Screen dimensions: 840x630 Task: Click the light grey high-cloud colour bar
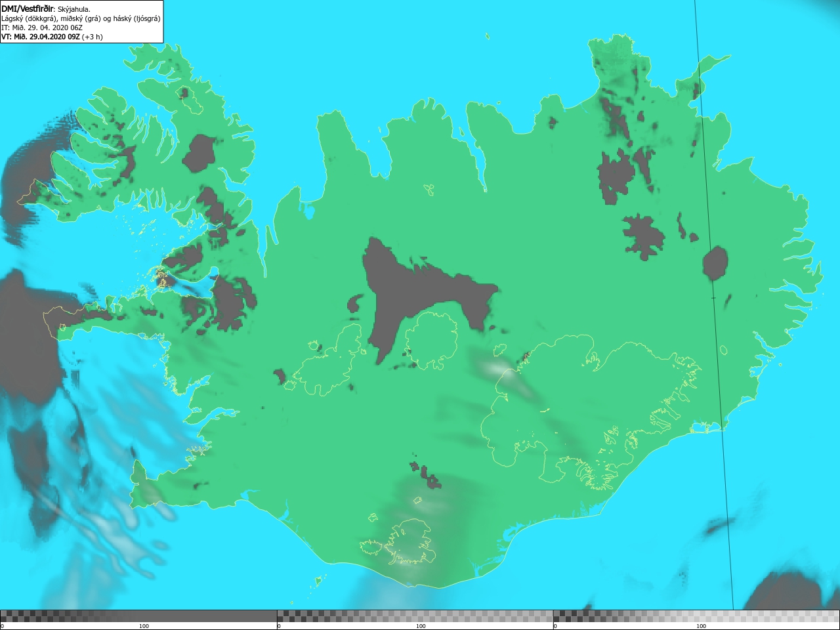(x=696, y=616)
